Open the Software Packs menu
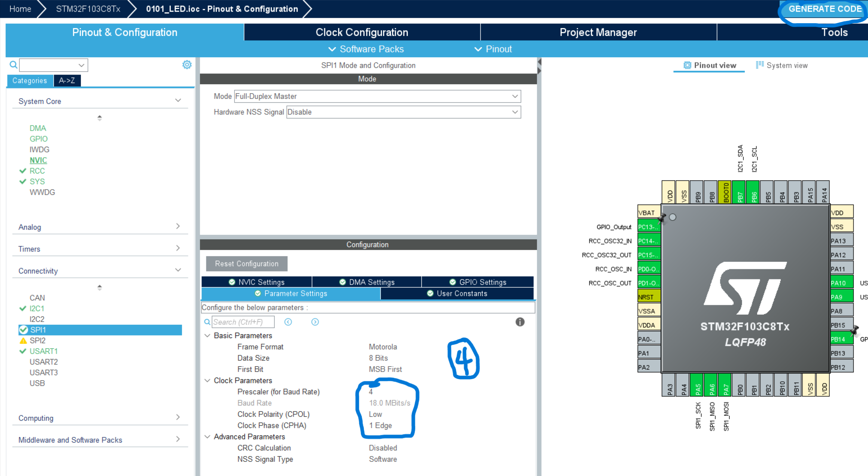The image size is (868, 476). pos(366,49)
